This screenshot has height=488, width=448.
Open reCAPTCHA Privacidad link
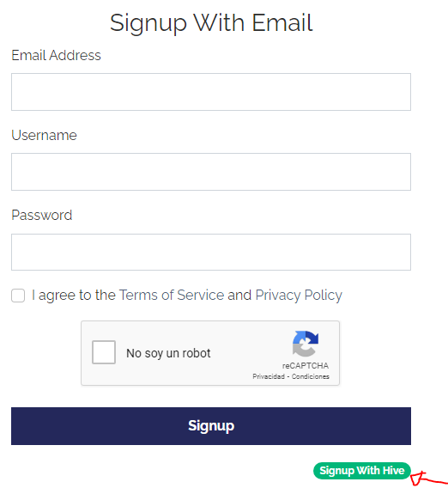(269, 376)
